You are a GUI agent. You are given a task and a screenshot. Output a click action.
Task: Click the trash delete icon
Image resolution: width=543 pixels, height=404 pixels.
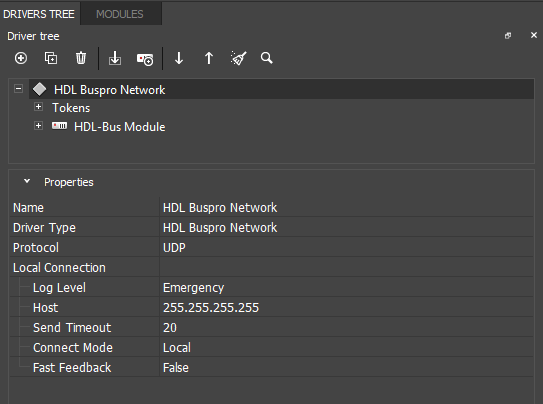pos(81,58)
